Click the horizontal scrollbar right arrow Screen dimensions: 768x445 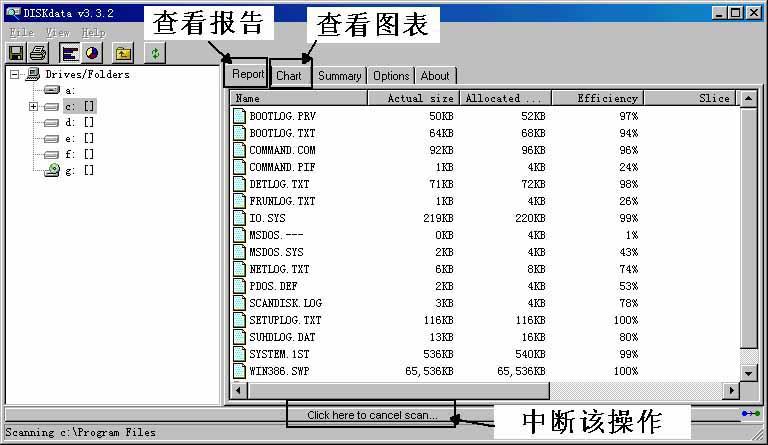(732, 390)
